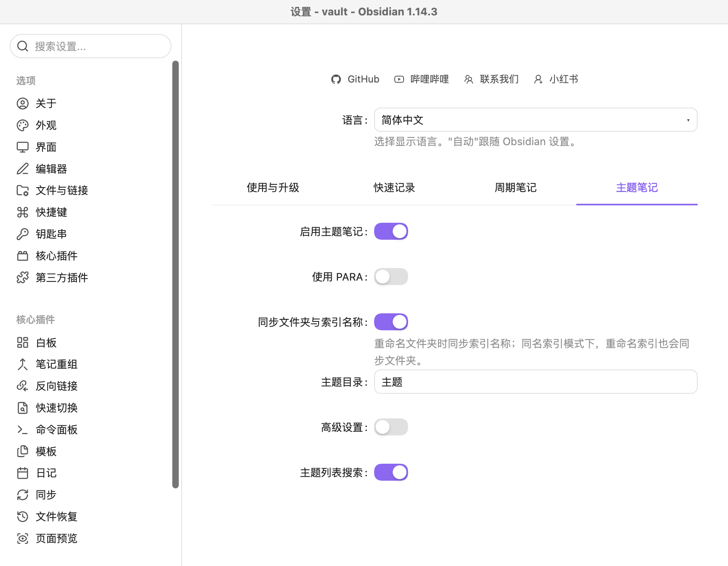Image resolution: width=728 pixels, height=566 pixels.
Task: Open the 语言 dropdown showing 简体中文
Action: pos(536,120)
